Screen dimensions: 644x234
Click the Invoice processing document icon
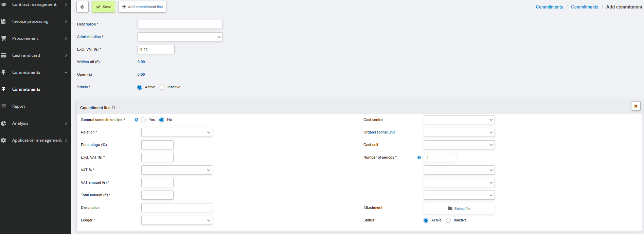(x=3, y=21)
